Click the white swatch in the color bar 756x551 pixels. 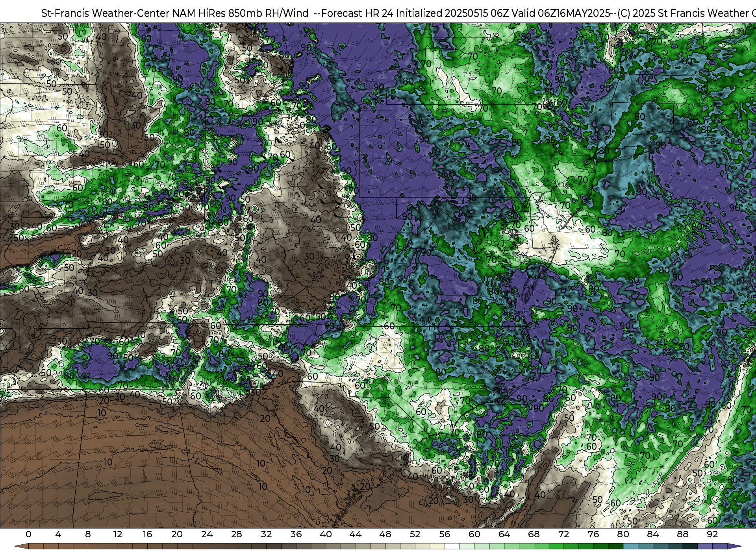(452, 546)
